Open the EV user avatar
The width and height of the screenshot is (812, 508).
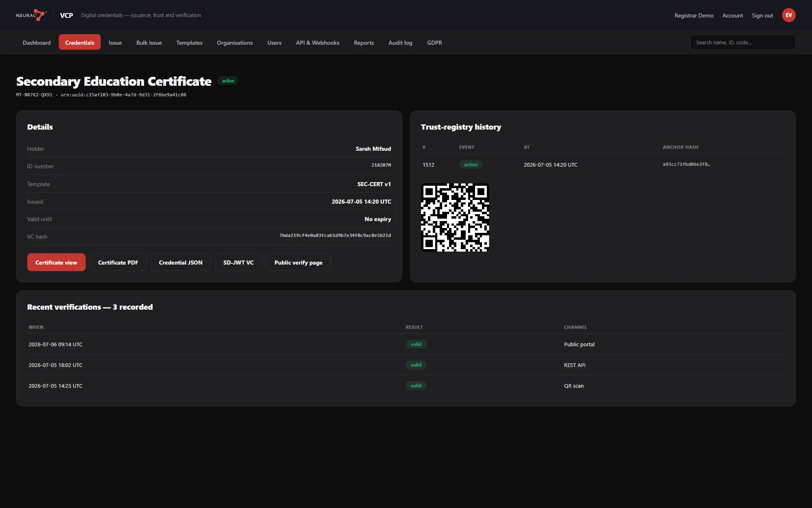click(788, 15)
